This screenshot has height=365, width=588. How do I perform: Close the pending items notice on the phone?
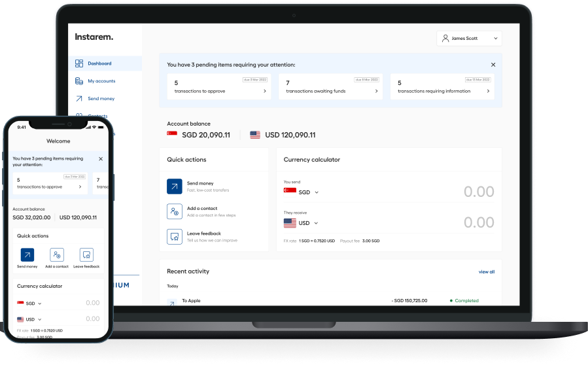[101, 159]
